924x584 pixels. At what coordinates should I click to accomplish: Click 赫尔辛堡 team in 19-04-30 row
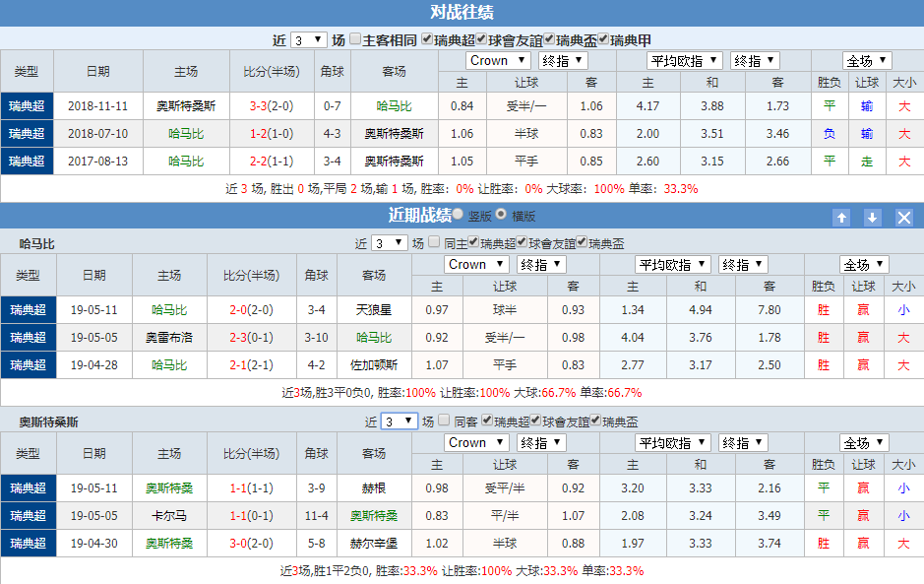[x=374, y=544]
